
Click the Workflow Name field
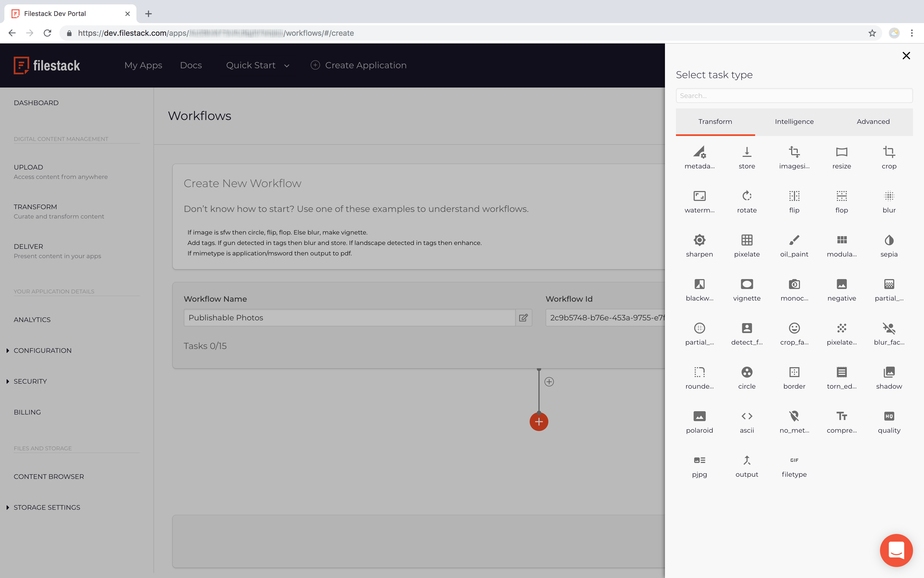[349, 318]
